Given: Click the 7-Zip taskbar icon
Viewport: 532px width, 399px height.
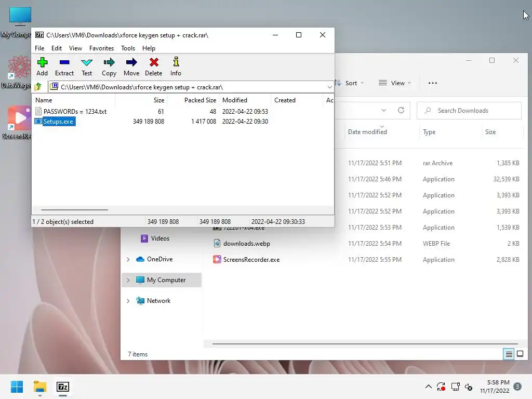Looking at the screenshot, I should (x=63, y=387).
